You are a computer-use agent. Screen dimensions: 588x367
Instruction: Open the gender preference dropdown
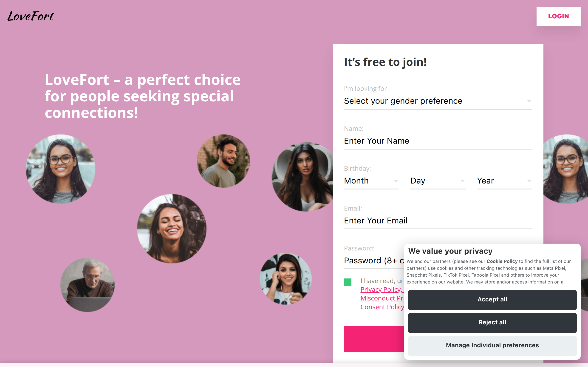[438, 101]
